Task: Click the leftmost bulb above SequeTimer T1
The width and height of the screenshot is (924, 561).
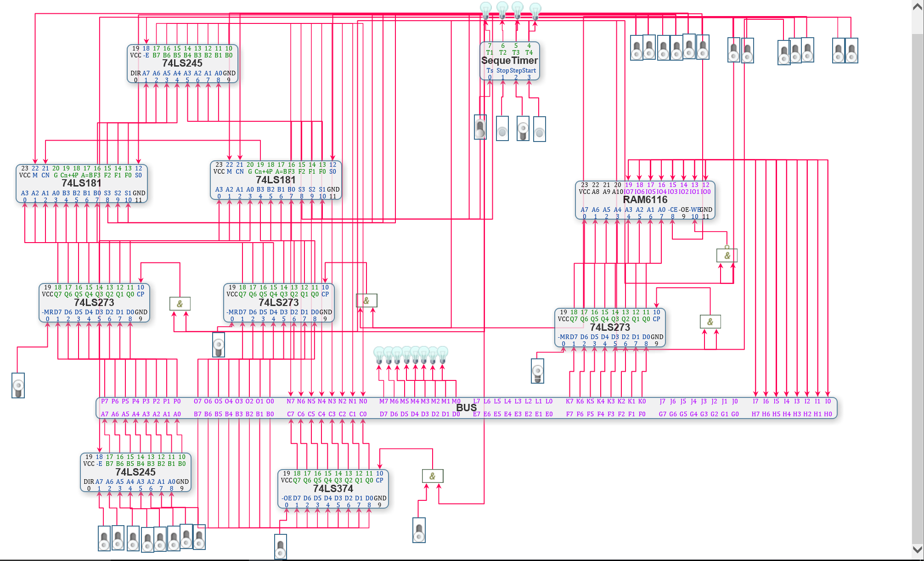Action: point(485,9)
